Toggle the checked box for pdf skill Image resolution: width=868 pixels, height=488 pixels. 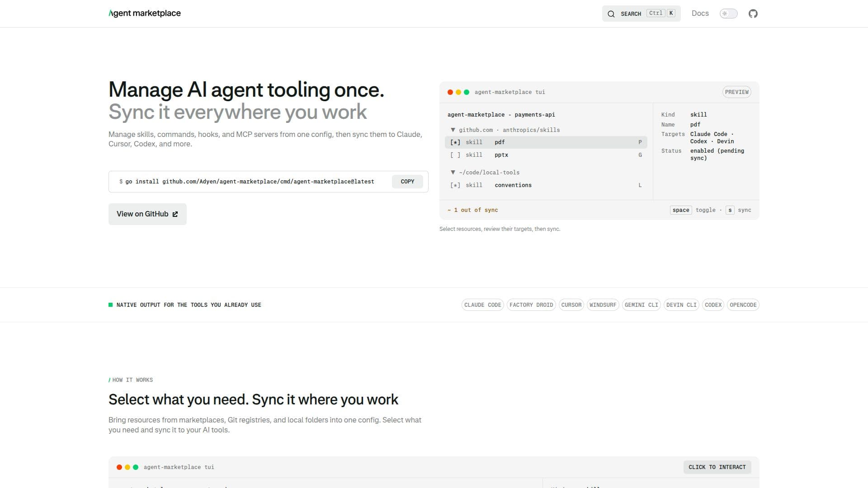coord(455,142)
